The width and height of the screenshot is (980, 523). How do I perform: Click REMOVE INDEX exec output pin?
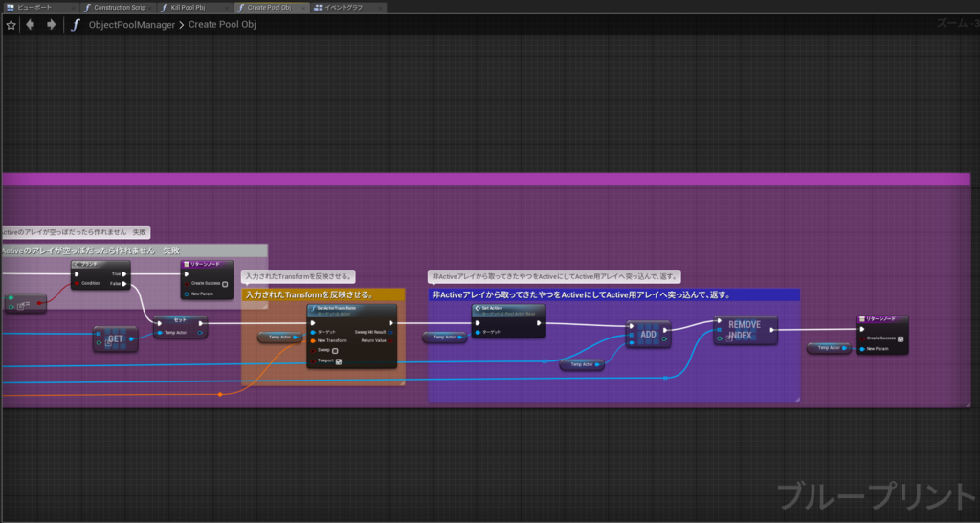(x=772, y=330)
